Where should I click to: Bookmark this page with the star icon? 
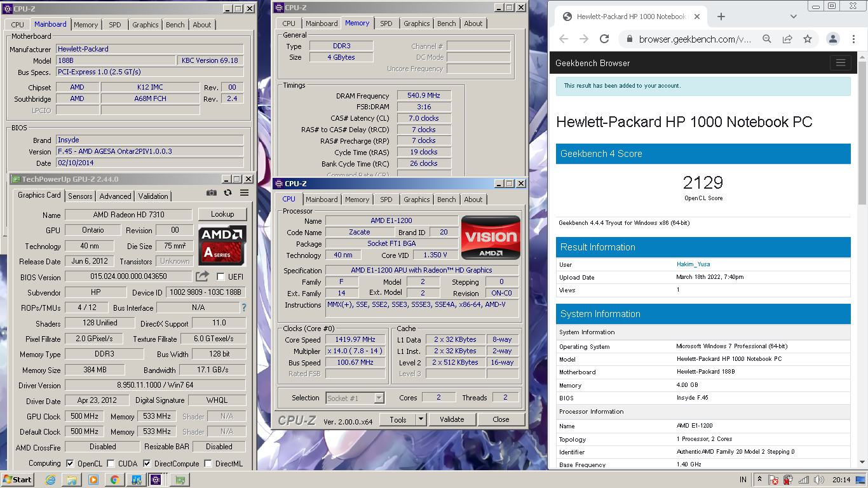[x=808, y=39]
